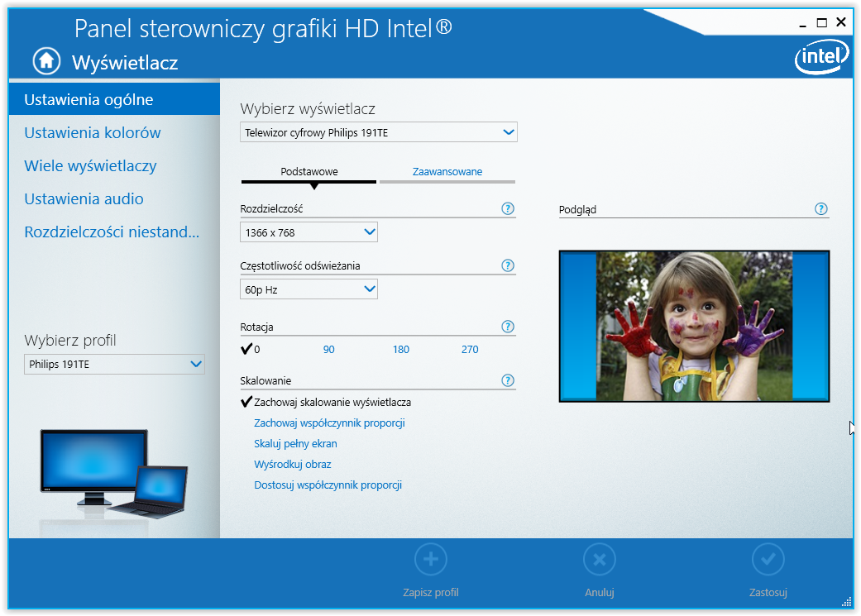Open help for Rotacja
Viewport: 861px width, 616px height.
[x=508, y=327]
